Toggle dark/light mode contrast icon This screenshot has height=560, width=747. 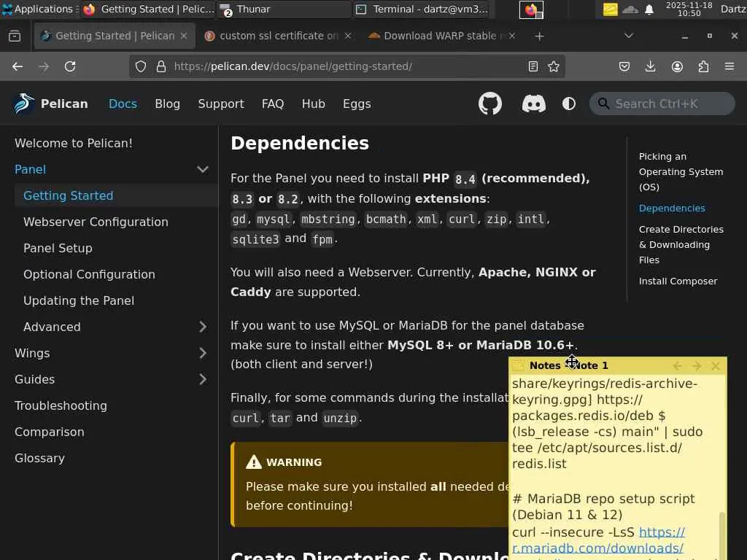[568, 104]
